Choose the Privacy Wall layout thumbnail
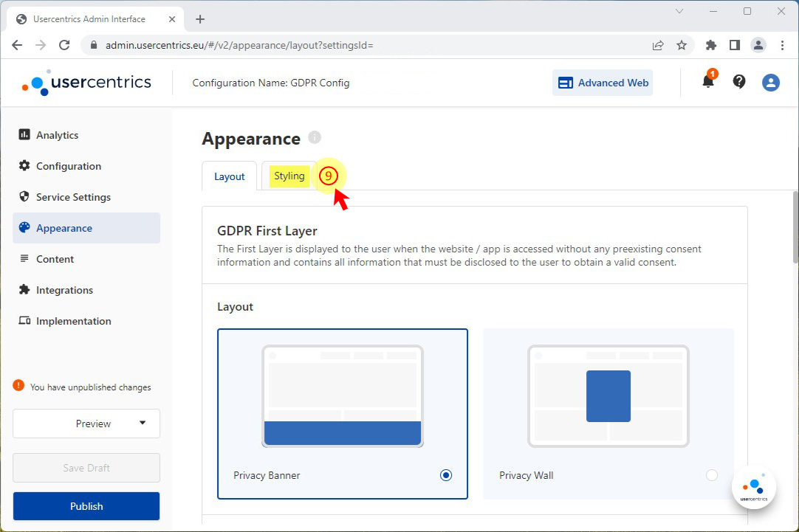Screen dimensions: 799x532 [x=608, y=396]
